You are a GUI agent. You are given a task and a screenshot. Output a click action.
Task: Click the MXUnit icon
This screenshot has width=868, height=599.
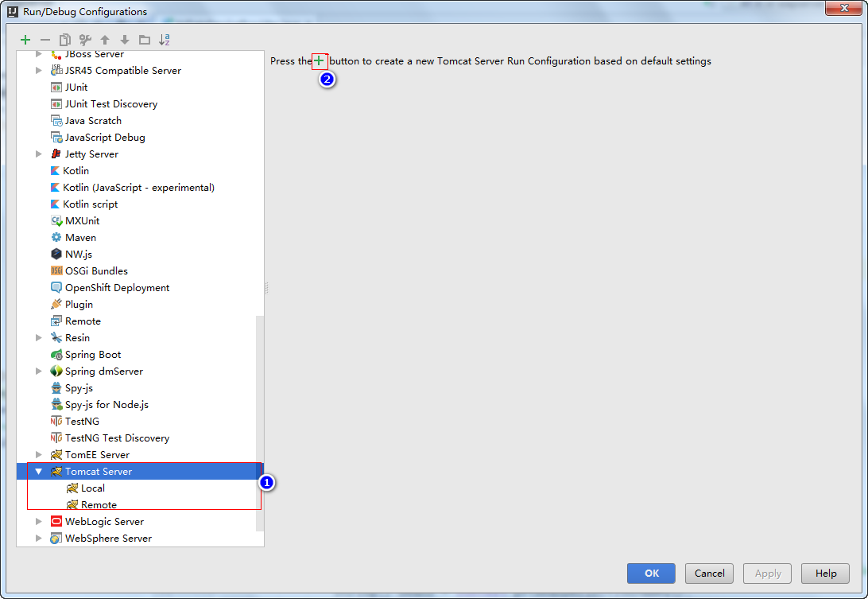click(x=56, y=221)
